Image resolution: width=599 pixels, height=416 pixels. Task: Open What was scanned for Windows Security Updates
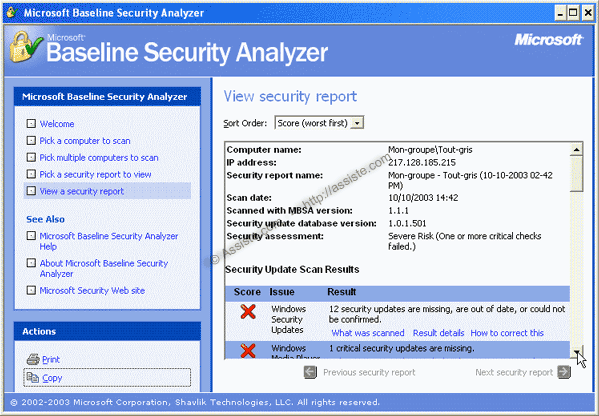(368, 333)
